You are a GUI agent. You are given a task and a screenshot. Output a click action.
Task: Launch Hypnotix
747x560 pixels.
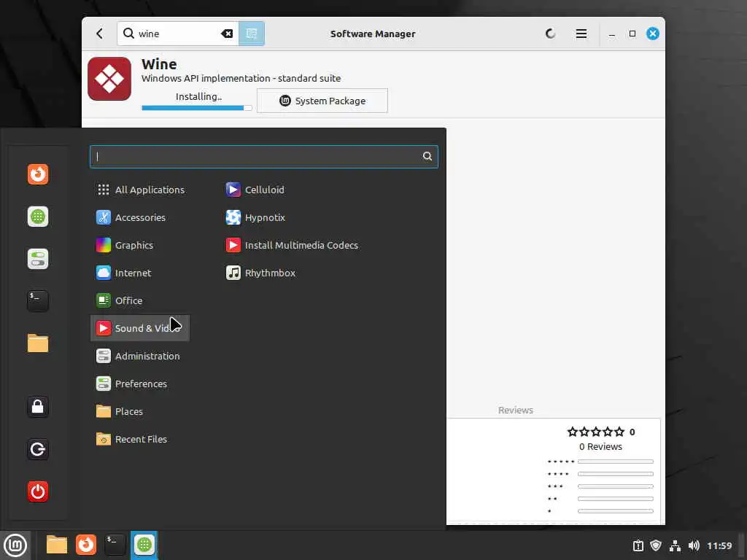(x=255, y=217)
